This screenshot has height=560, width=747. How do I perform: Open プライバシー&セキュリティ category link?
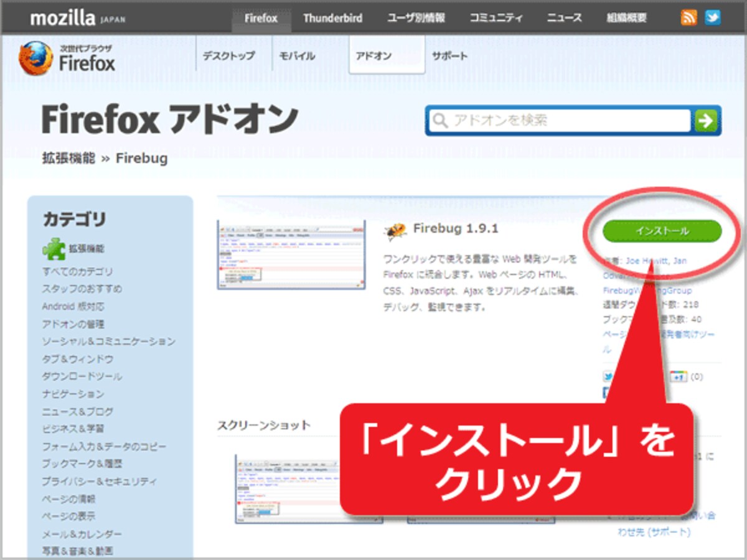point(100,481)
